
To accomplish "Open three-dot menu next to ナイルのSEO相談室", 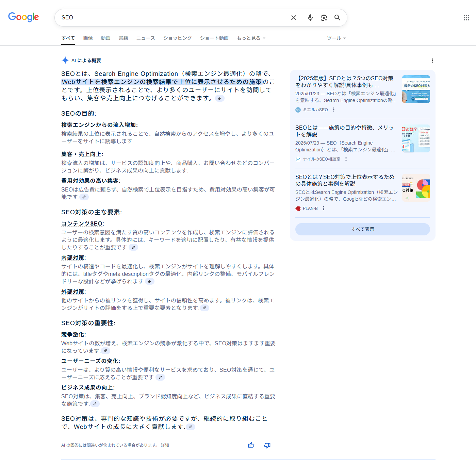I will point(346,159).
